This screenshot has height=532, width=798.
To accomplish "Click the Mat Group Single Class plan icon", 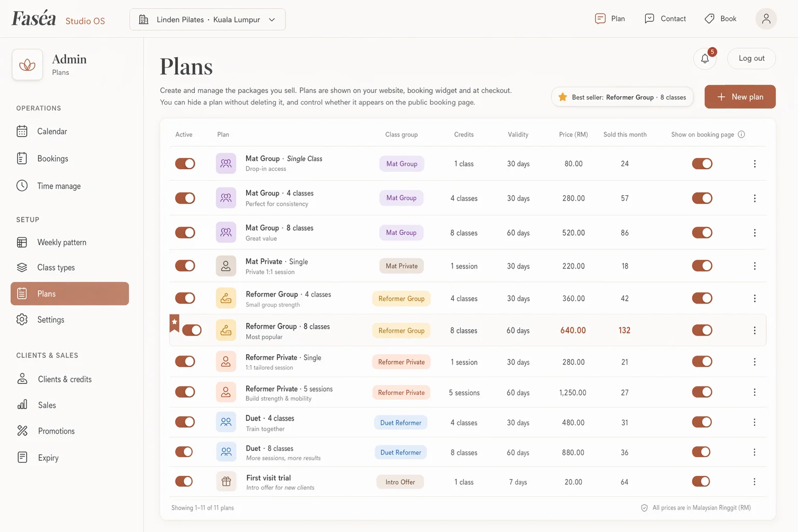I will pos(226,163).
